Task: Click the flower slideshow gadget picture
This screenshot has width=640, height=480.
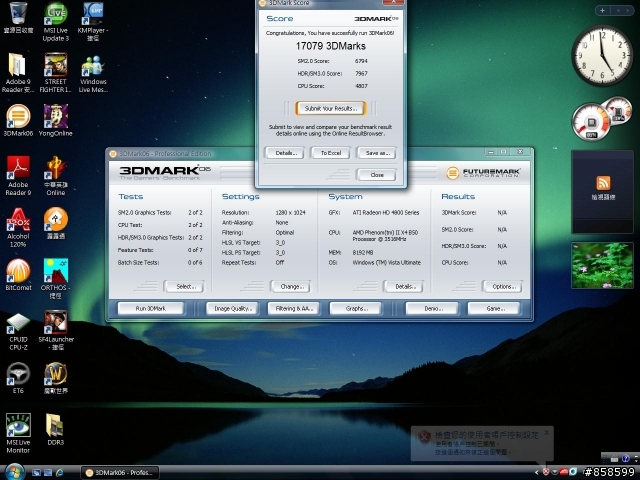Action: (602, 265)
